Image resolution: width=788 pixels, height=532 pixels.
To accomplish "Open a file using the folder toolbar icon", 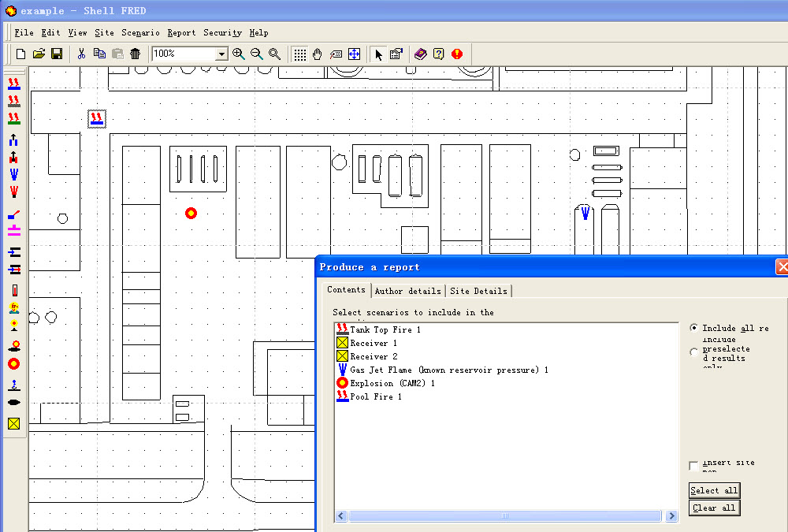I will tap(39, 54).
